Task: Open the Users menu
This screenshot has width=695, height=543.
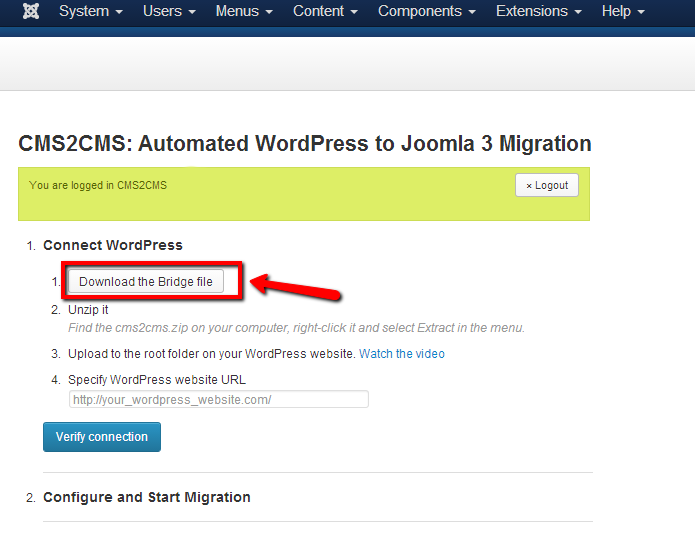Action: [169, 11]
